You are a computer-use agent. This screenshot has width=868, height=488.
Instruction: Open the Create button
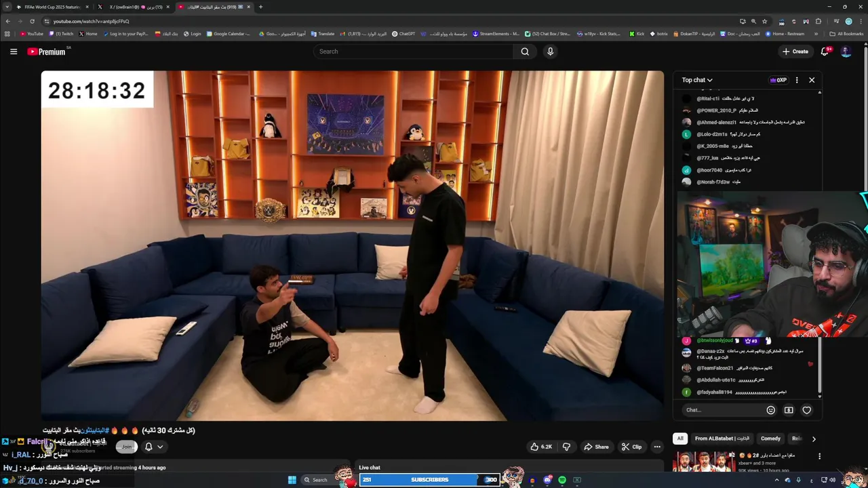795,52
